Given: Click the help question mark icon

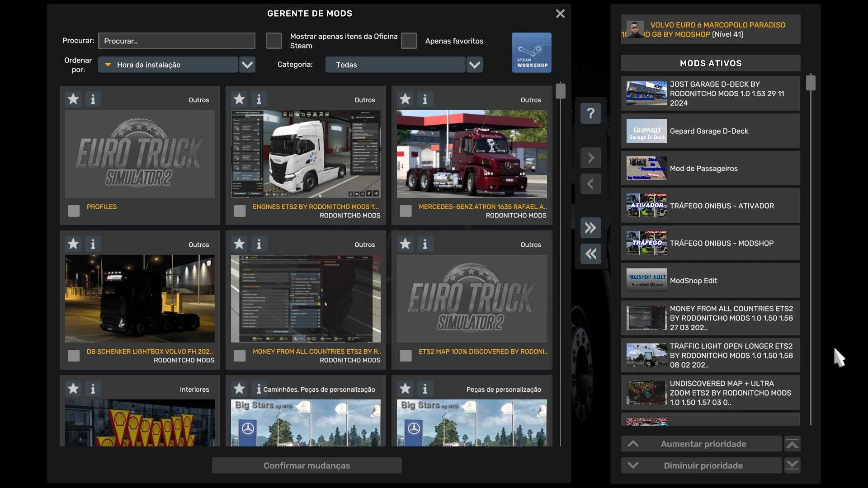Looking at the screenshot, I should [590, 113].
